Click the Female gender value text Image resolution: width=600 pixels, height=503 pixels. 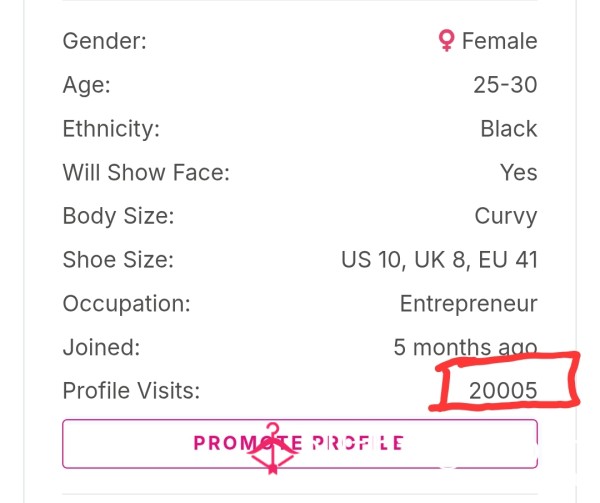[500, 41]
